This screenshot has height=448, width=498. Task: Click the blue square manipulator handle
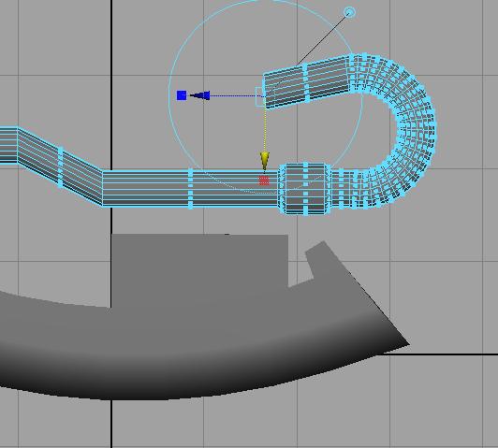coord(182,95)
